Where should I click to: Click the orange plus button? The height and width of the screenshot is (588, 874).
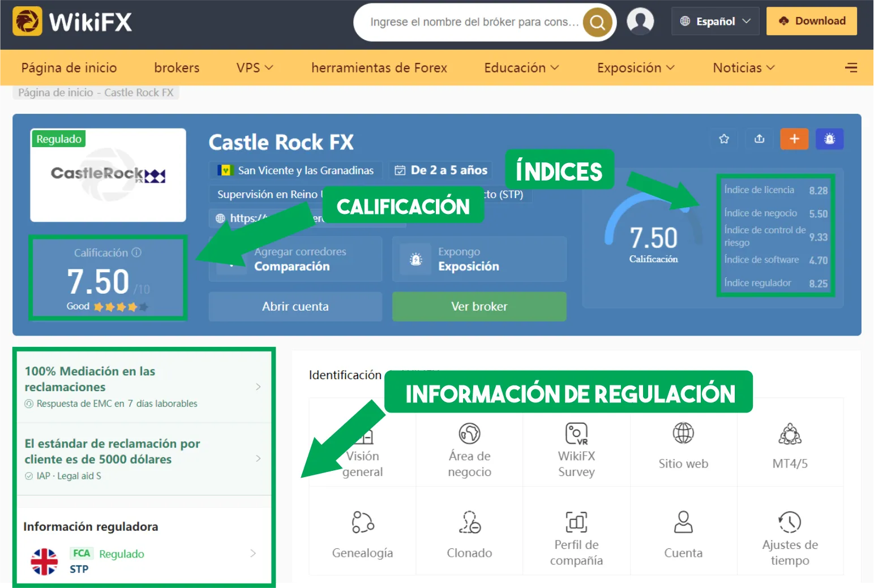coord(794,139)
